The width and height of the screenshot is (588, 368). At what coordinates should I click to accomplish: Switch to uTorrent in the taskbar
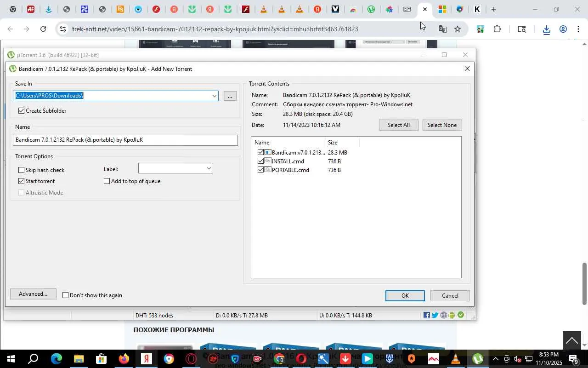click(x=478, y=359)
